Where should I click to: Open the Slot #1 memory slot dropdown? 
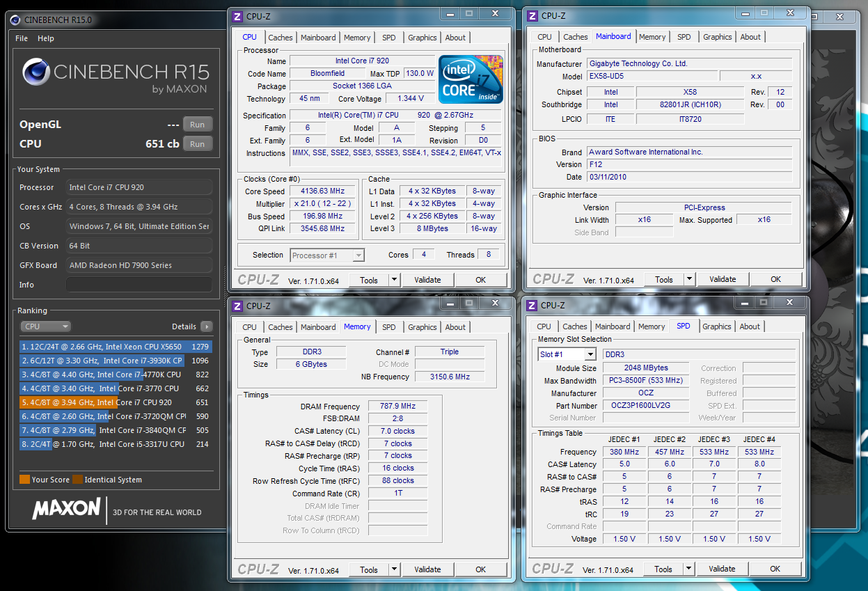tap(567, 354)
